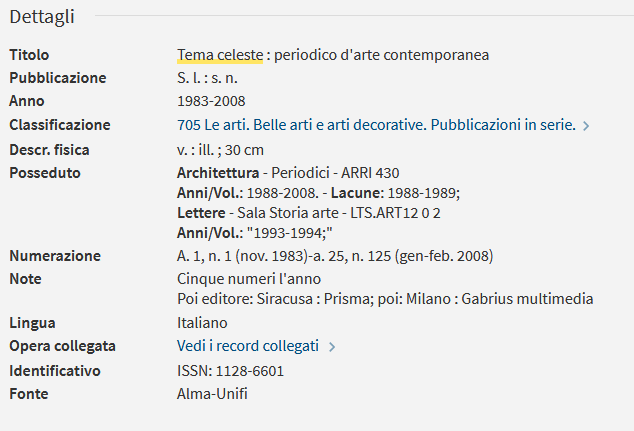Image resolution: width=634 pixels, height=431 pixels.
Task: Select the ISSN 1128-6601 identifier text
Action: [x=230, y=371]
